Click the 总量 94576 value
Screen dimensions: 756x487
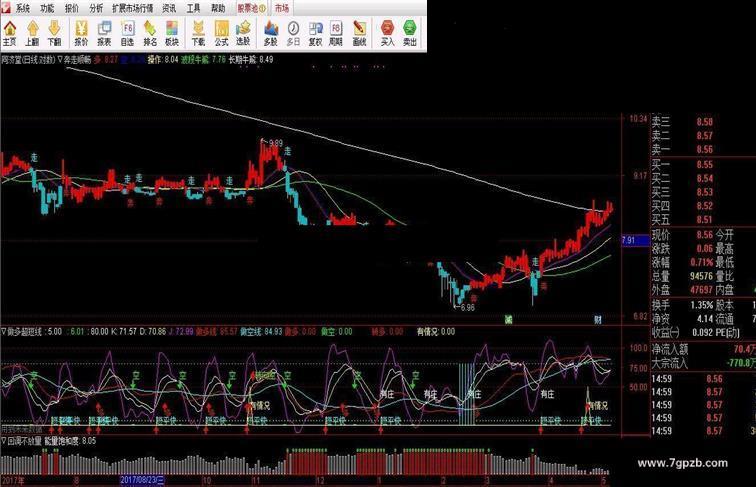701,276
